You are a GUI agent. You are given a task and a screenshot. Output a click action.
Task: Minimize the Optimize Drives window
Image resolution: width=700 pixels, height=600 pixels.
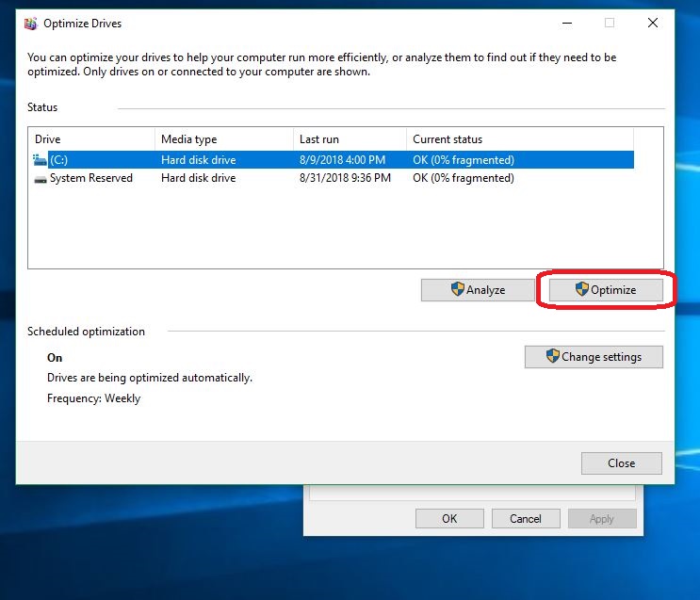click(565, 24)
